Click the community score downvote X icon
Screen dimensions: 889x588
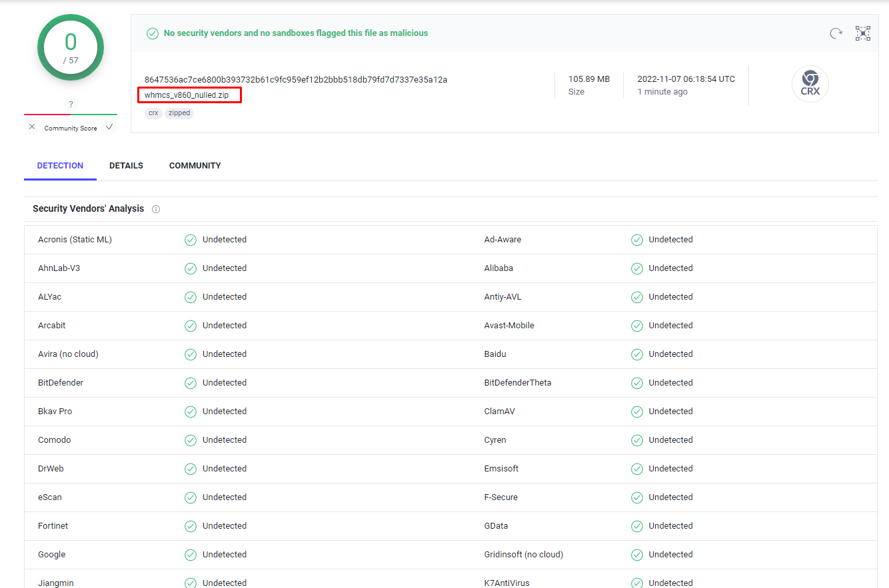32,127
